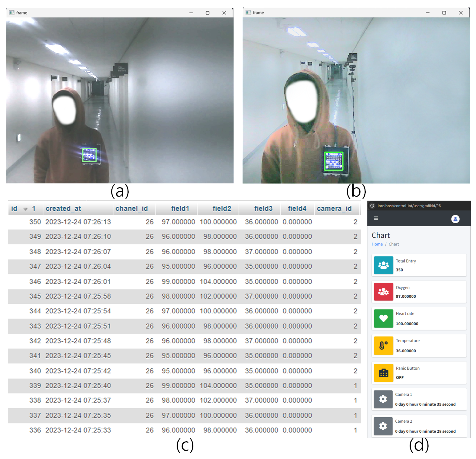Click the localhost URL in address bar

(x=409, y=206)
